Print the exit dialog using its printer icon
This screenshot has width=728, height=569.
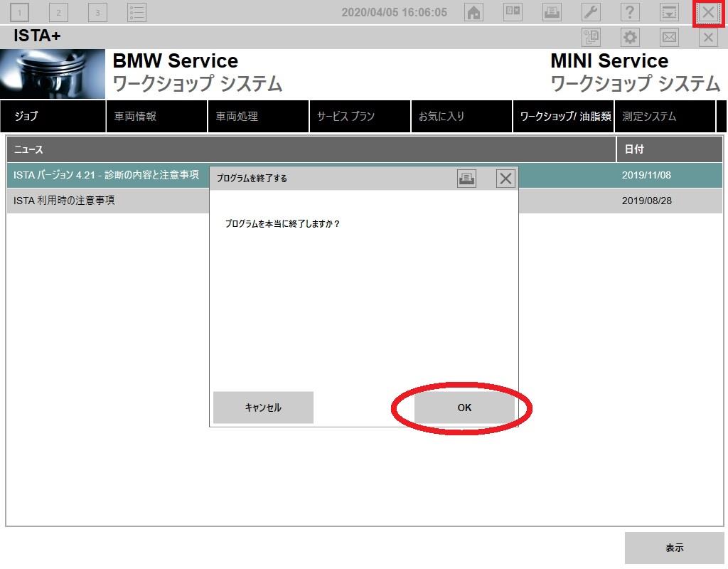466,179
